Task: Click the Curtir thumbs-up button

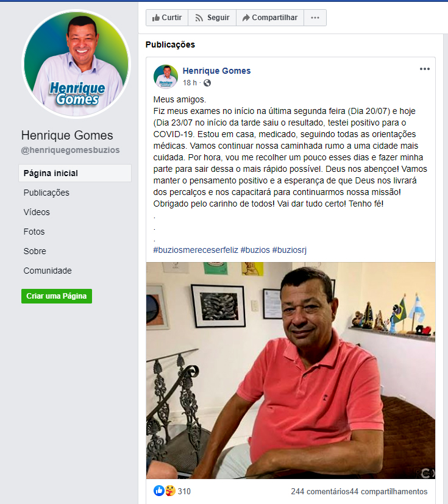Action: coord(167,18)
